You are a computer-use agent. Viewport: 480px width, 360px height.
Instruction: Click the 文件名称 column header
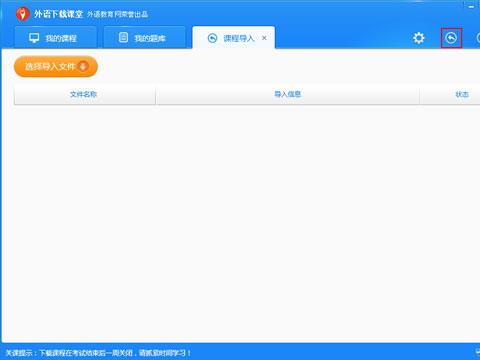(x=85, y=95)
